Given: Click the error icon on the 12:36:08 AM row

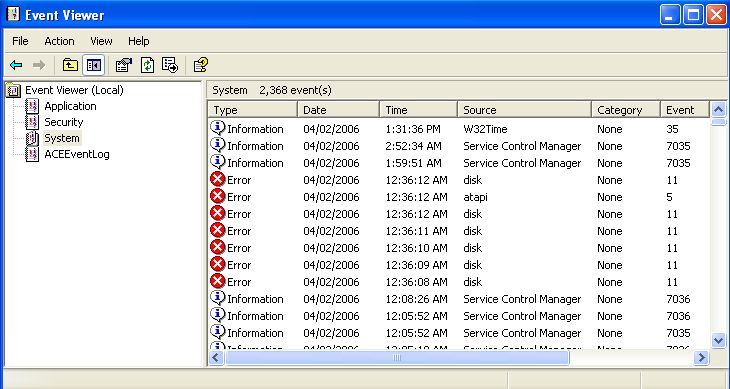Looking at the screenshot, I should [217, 281].
